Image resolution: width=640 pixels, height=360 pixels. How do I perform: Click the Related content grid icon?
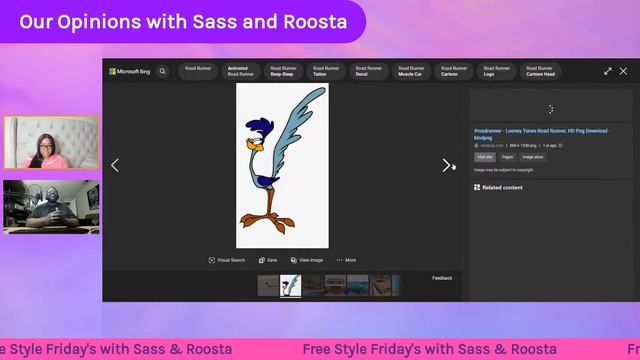click(477, 187)
